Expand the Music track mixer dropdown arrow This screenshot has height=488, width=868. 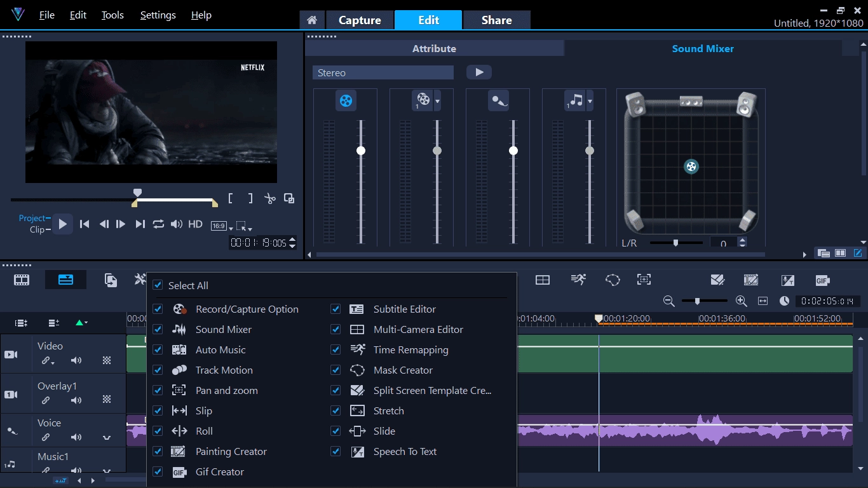pos(590,101)
